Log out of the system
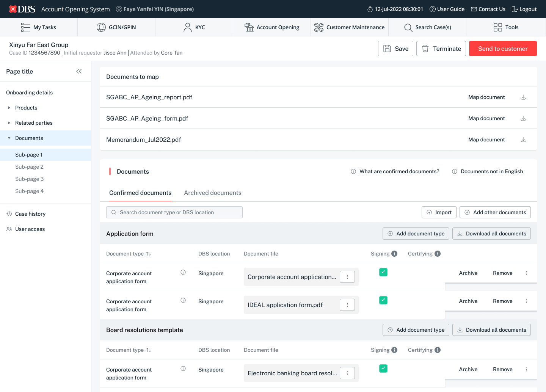The image size is (546, 392). [x=524, y=9]
